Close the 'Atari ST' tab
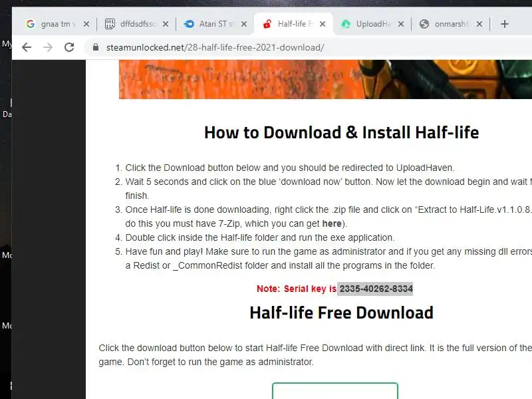The width and height of the screenshot is (532, 399). 243,24
